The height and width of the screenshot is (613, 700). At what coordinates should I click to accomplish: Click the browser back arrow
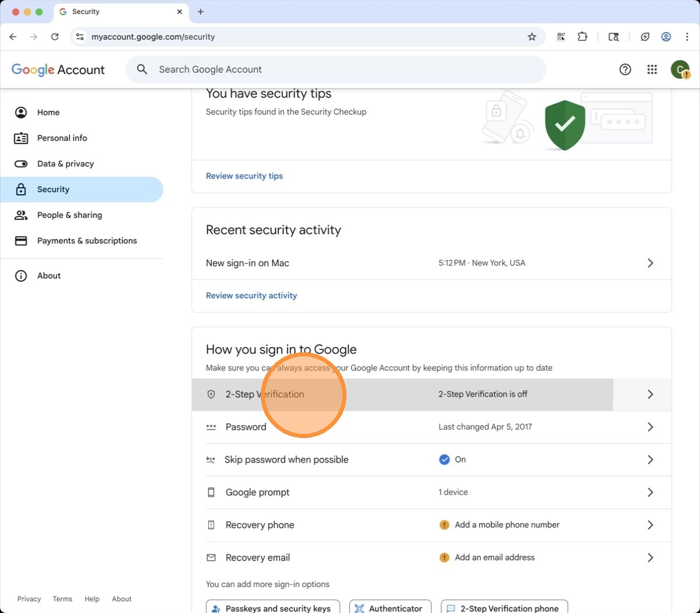coord(13,37)
